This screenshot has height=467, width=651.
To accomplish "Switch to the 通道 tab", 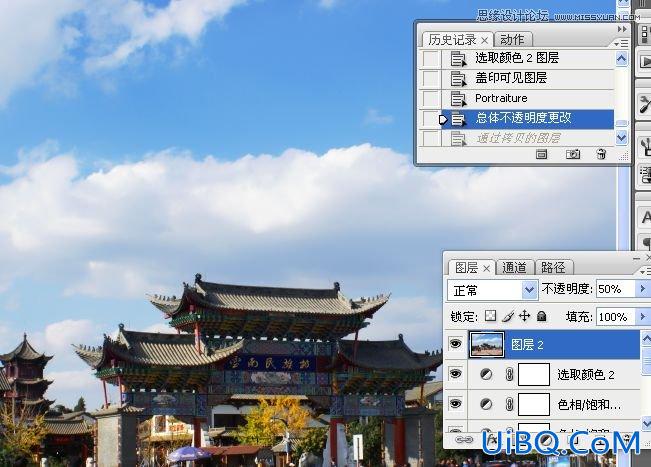I will 514,268.
